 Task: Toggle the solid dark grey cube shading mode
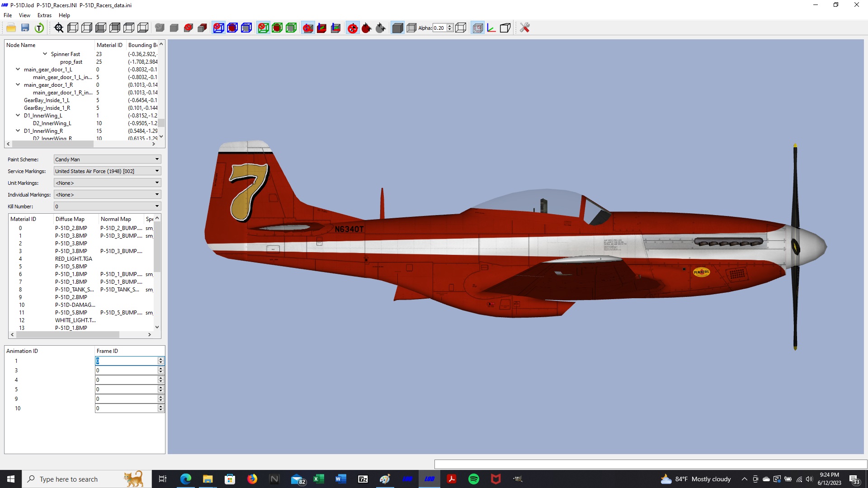[x=397, y=28]
